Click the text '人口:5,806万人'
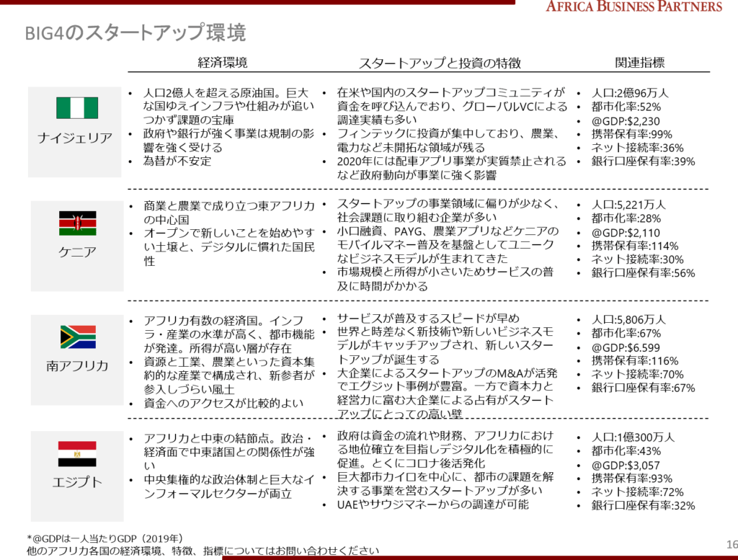 pyautogui.click(x=628, y=319)
